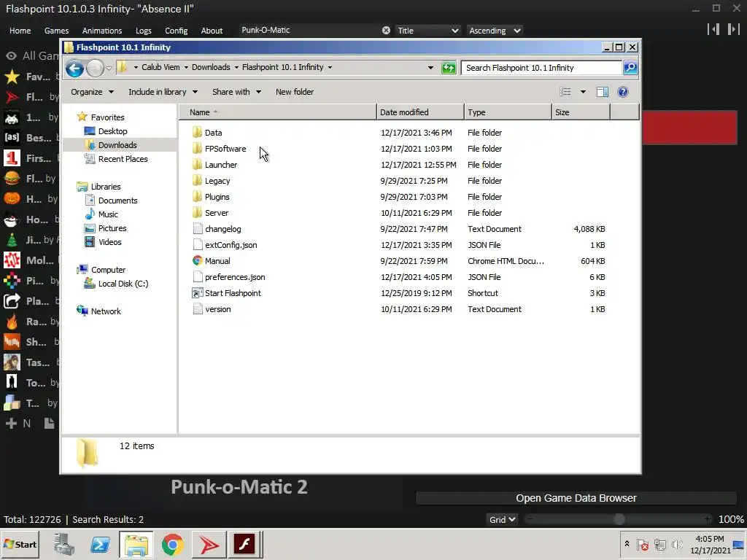Select Desktop in the Favorites pane
This screenshot has height=560, width=747.
(112, 131)
